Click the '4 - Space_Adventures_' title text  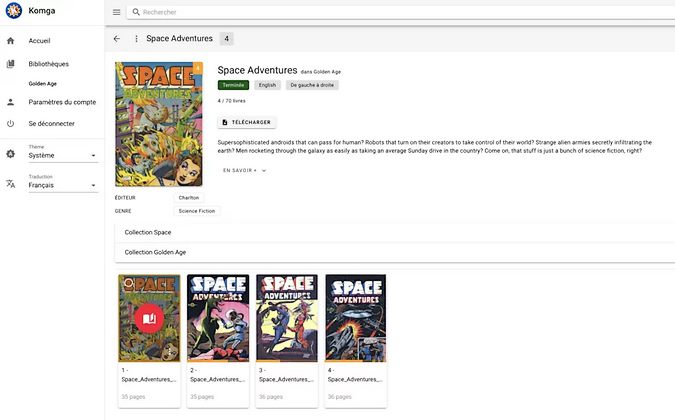(355, 375)
